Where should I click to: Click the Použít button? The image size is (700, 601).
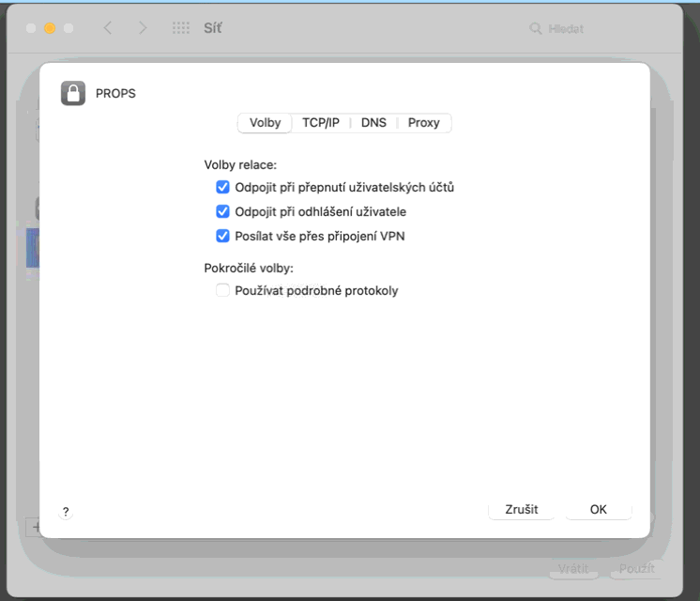[636, 569]
